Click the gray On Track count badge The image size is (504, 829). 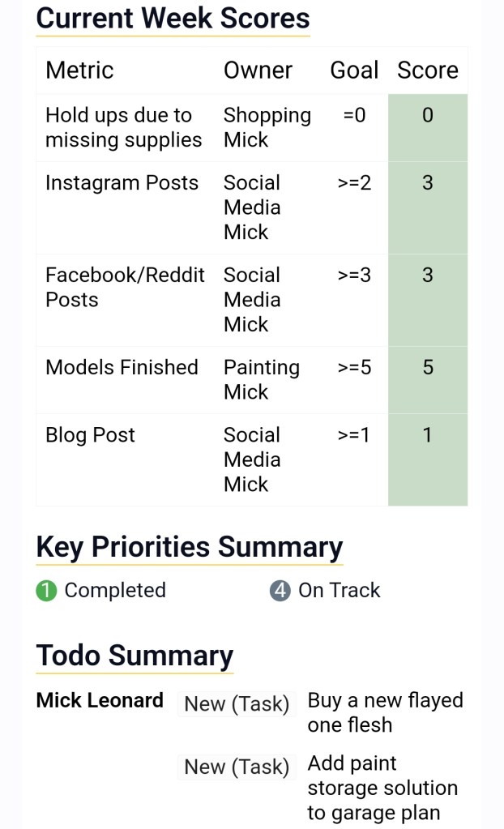[280, 591]
